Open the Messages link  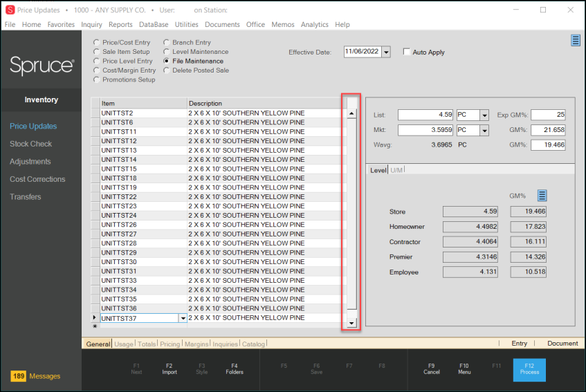coord(44,376)
